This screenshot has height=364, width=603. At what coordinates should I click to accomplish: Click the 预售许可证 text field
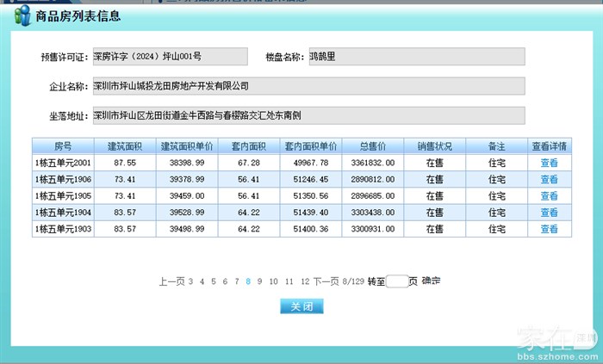point(170,57)
